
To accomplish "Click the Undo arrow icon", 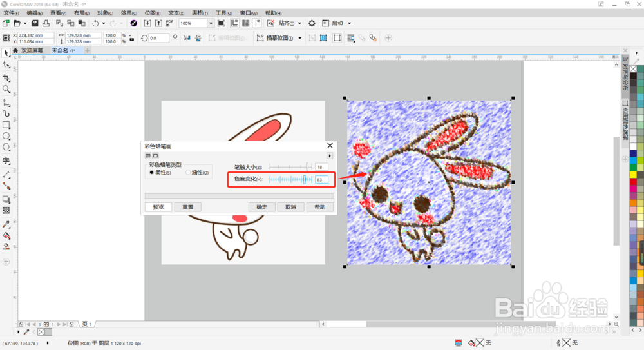I will click(95, 23).
